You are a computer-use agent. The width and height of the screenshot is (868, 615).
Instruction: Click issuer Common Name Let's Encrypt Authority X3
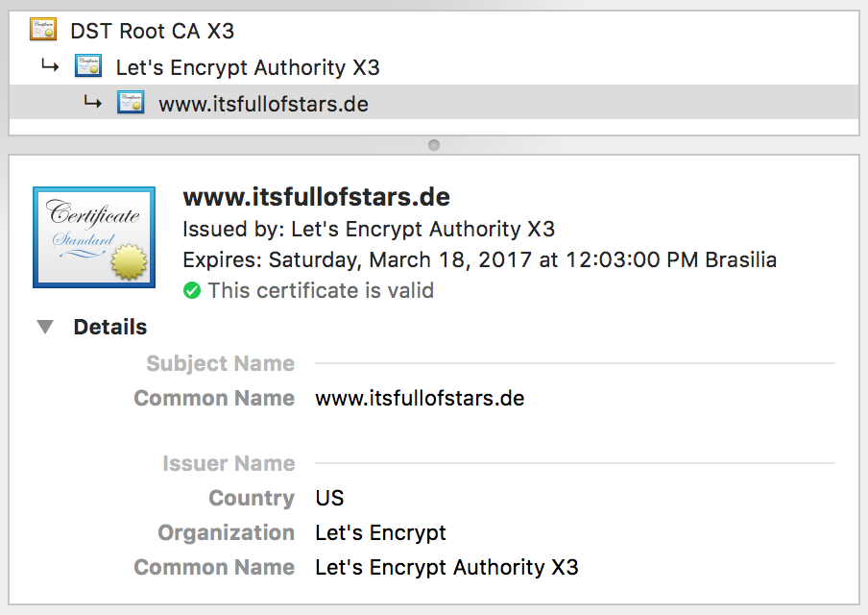(x=446, y=567)
